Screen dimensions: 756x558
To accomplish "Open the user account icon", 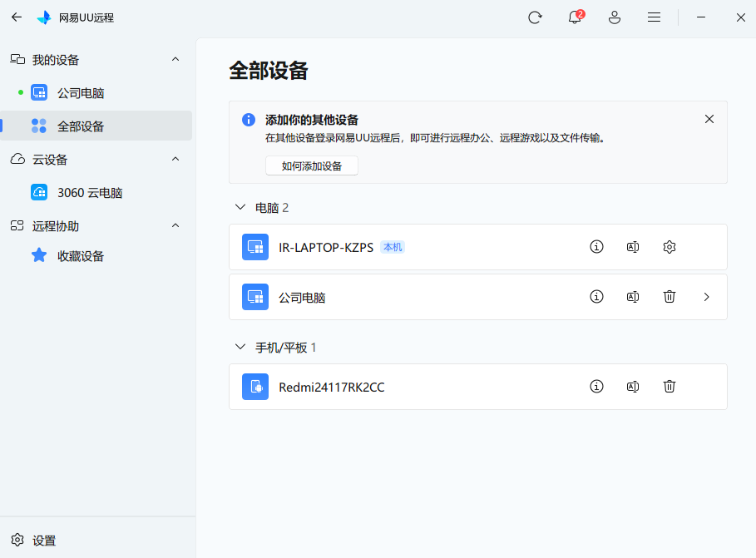I will [x=615, y=17].
